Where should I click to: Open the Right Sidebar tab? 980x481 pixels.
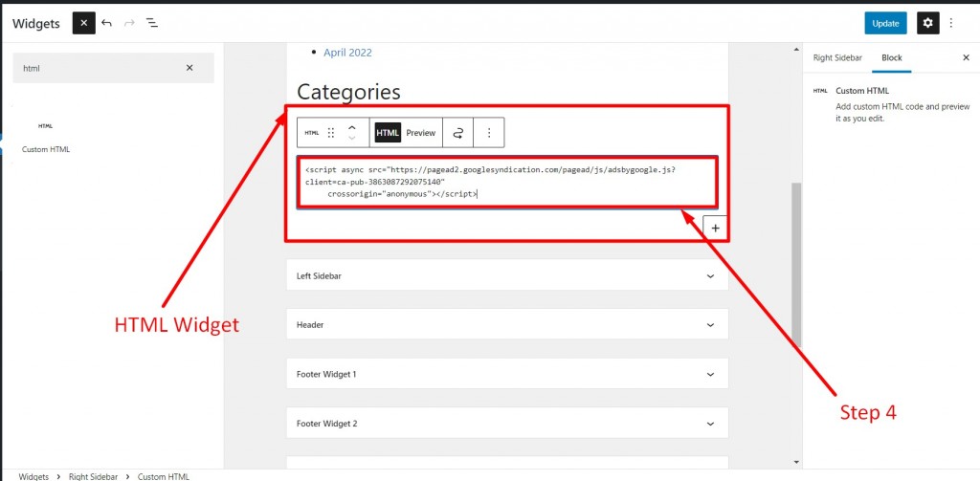[837, 57]
